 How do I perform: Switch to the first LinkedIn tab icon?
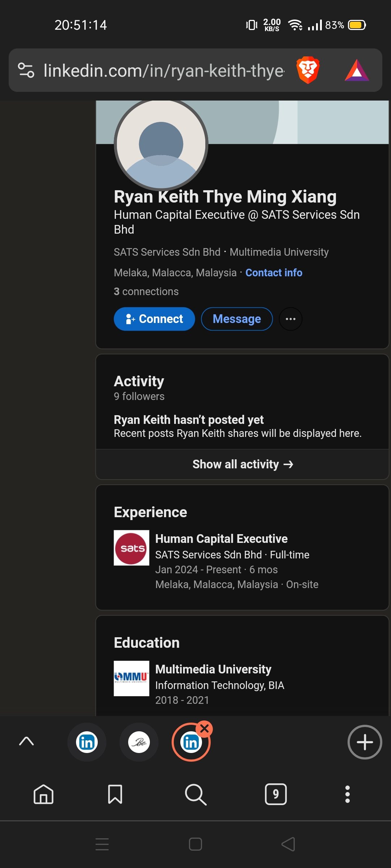(x=87, y=742)
